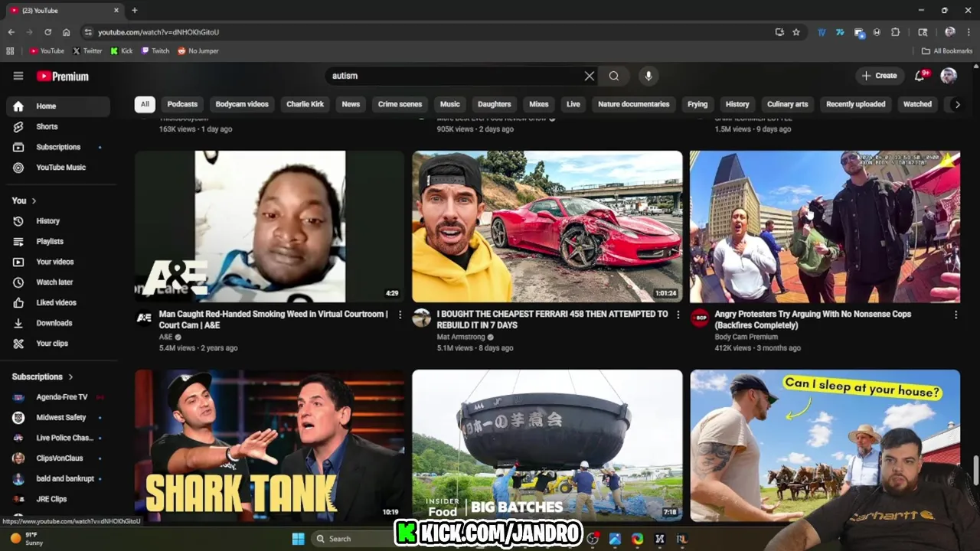Screen dimensions: 980x551
Task: Select the Charlie Kirk chip
Action: pos(305,104)
